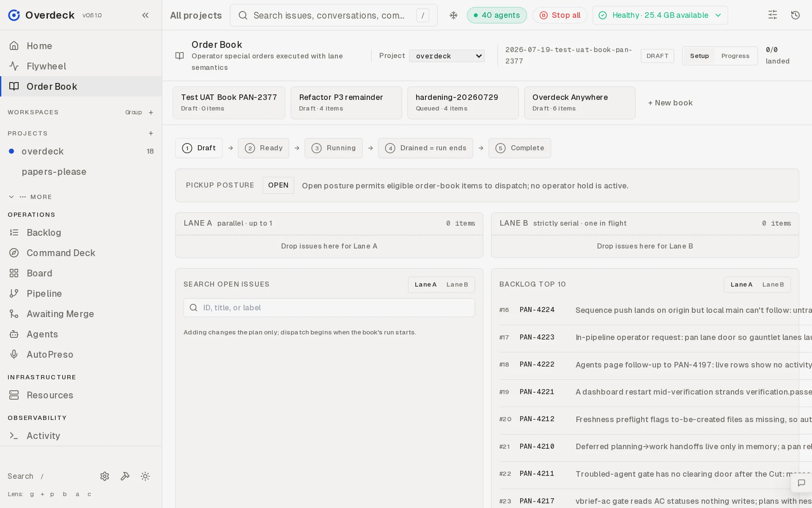Toggle workspaces Group option
This screenshot has width=812, height=508.
[133, 112]
